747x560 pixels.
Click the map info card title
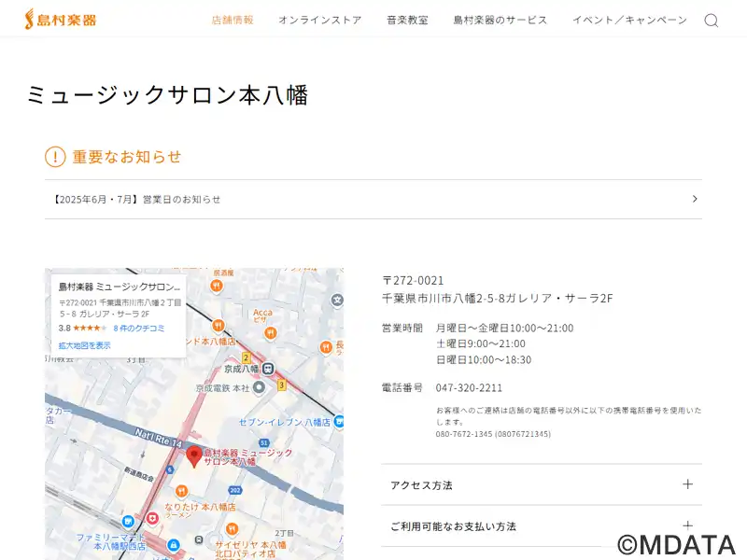120,287
